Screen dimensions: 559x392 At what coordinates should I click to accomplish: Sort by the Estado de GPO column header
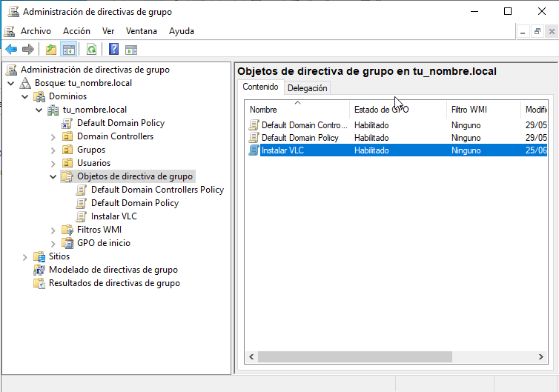click(x=398, y=110)
